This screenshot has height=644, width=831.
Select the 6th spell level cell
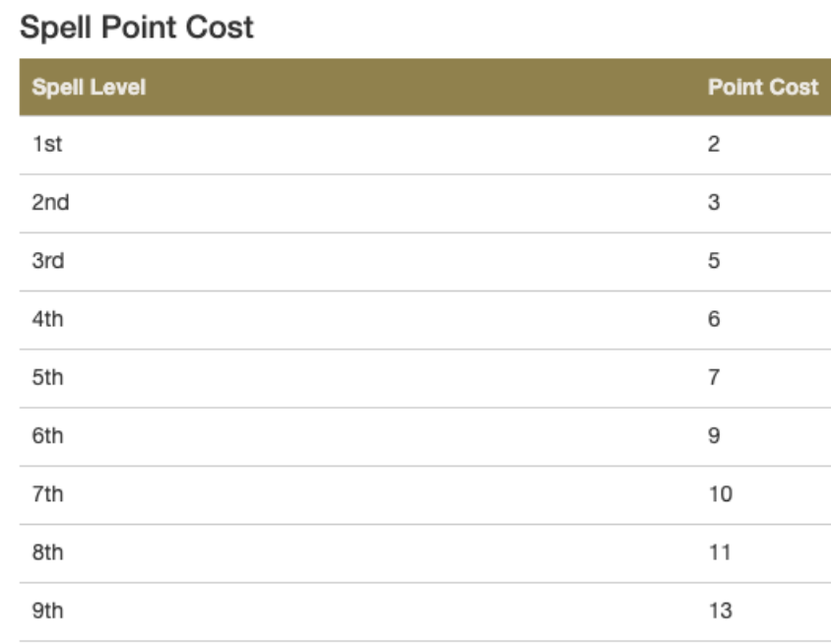point(48,435)
